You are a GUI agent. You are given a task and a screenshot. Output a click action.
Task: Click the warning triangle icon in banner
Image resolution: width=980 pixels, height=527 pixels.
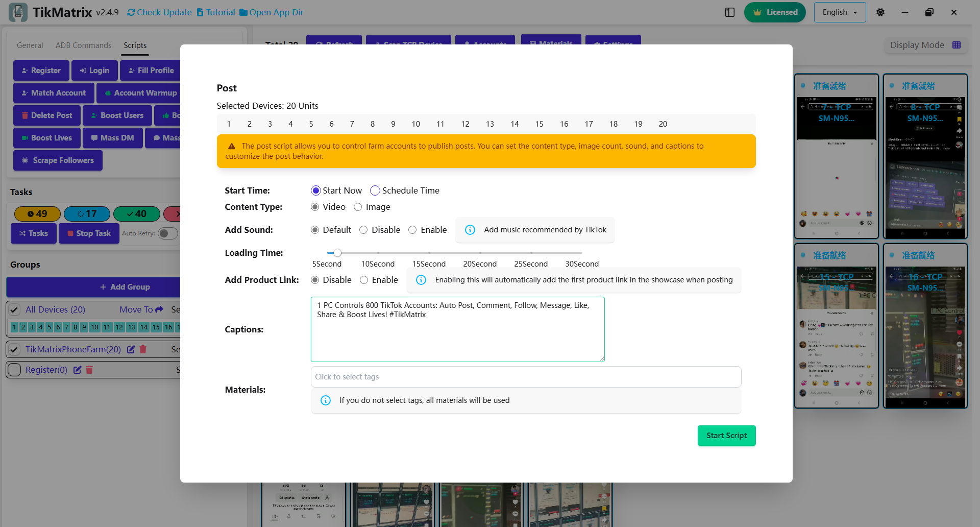point(232,146)
